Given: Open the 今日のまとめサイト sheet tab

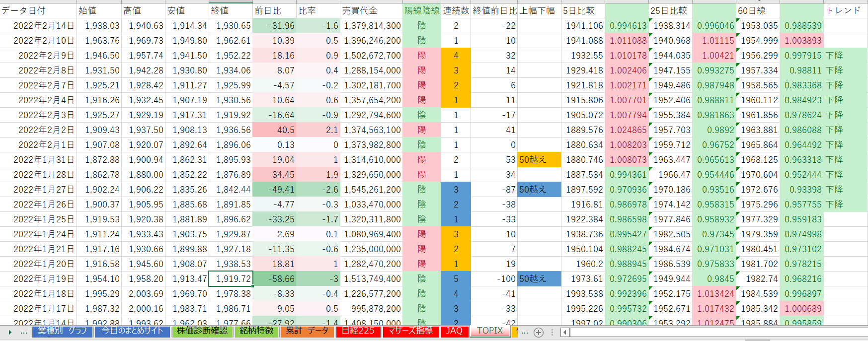Looking at the screenshot, I should coord(132,331).
